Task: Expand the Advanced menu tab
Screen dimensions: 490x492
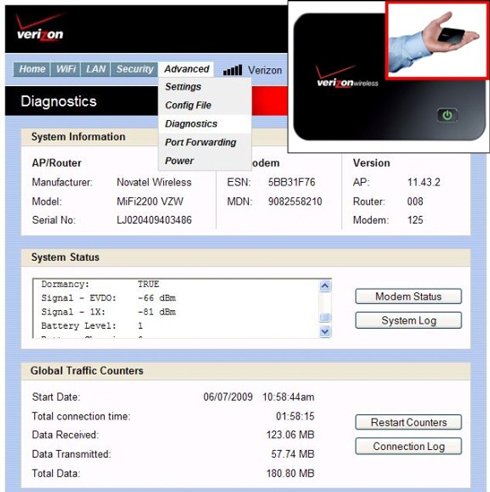Action: 186,69
